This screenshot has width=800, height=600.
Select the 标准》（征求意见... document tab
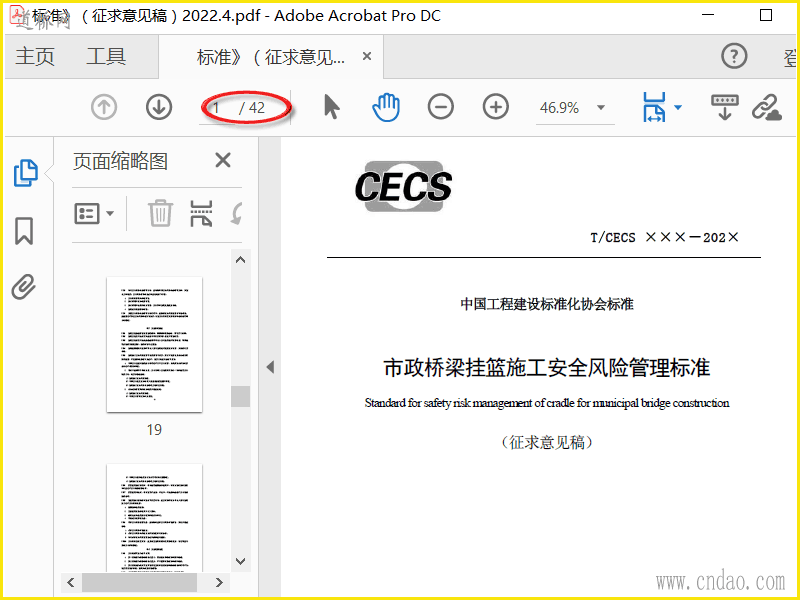click(x=271, y=57)
